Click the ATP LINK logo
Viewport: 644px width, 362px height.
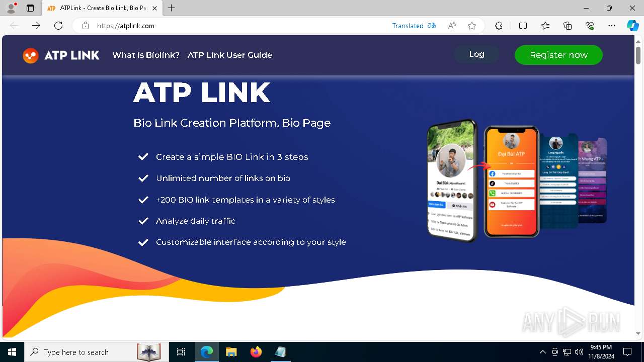pyautogui.click(x=61, y=55)
